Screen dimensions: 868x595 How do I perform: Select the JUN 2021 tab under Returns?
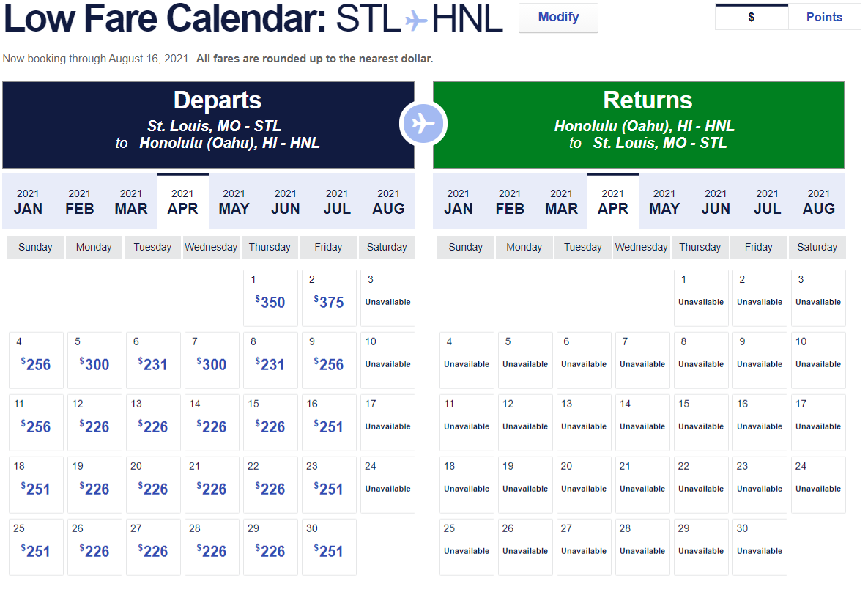[716, 202]
